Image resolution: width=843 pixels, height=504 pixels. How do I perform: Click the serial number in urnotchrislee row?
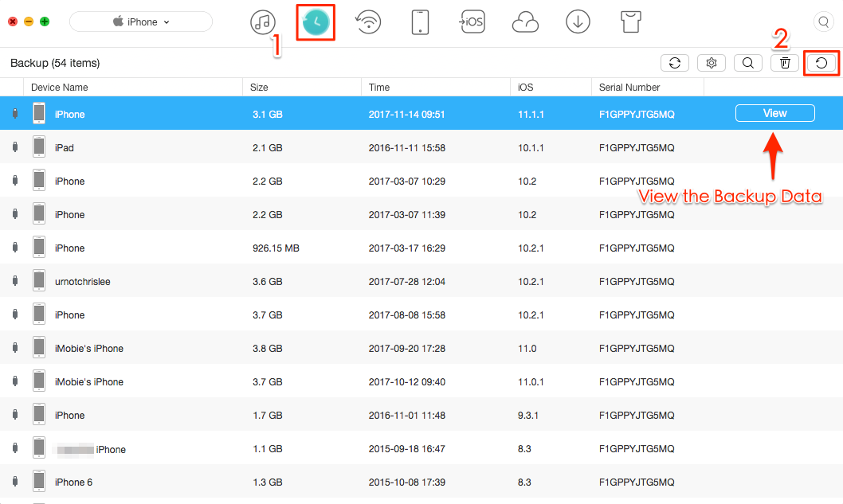[637, 282]
